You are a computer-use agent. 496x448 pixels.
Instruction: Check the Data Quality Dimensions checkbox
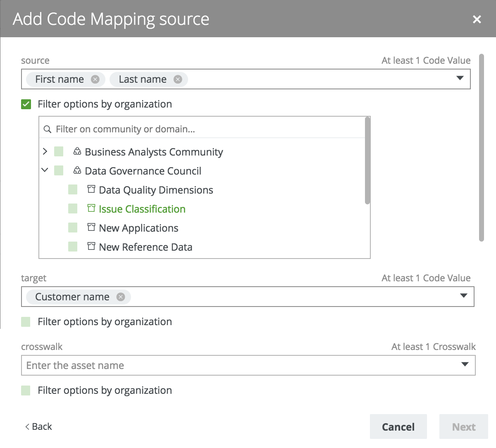coord(73,190)
